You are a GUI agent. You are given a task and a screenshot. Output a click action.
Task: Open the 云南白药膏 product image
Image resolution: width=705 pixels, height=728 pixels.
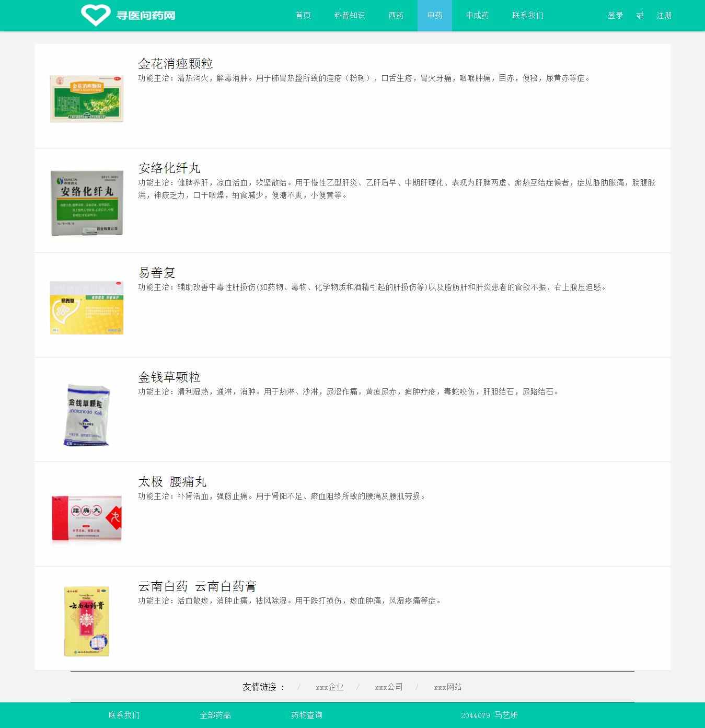click(87, 621)
